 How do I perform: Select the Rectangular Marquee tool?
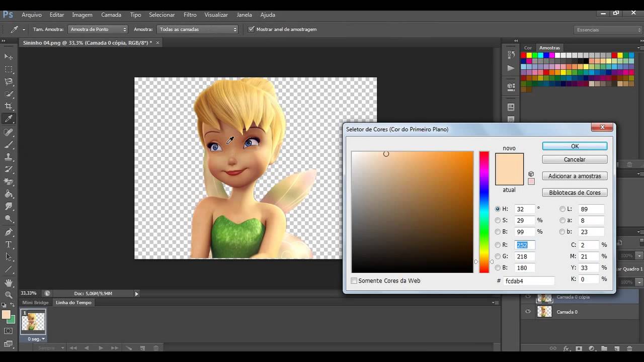click(x=9, y=69)
